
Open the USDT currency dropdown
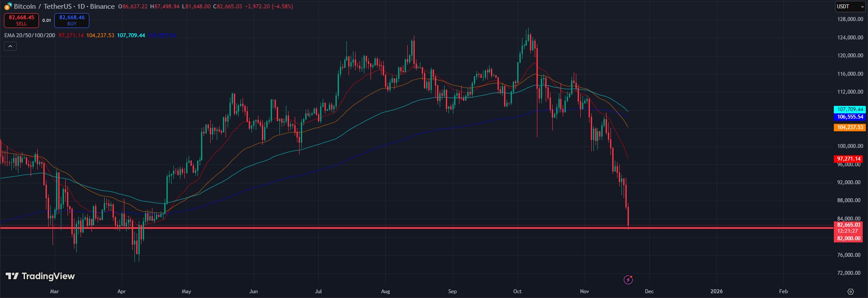pyautogui.click(x=850, y=7)
